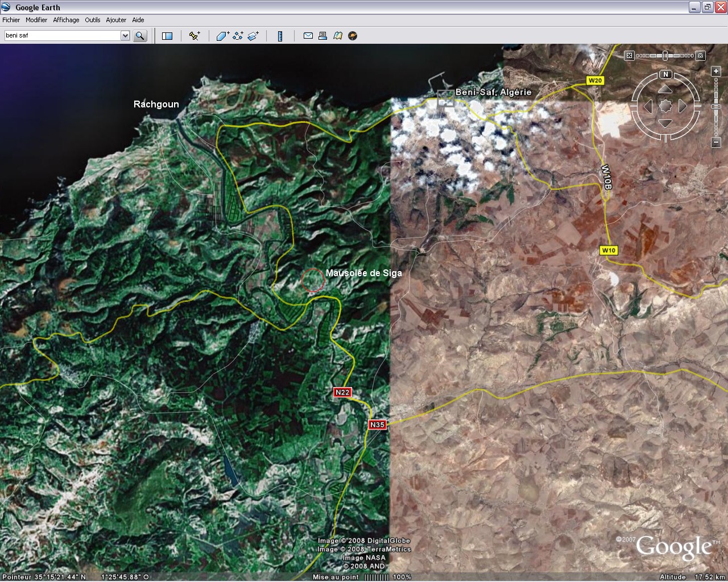Expand the search history dropdown arrow
The image size is (728, 582).
[125, 36]
